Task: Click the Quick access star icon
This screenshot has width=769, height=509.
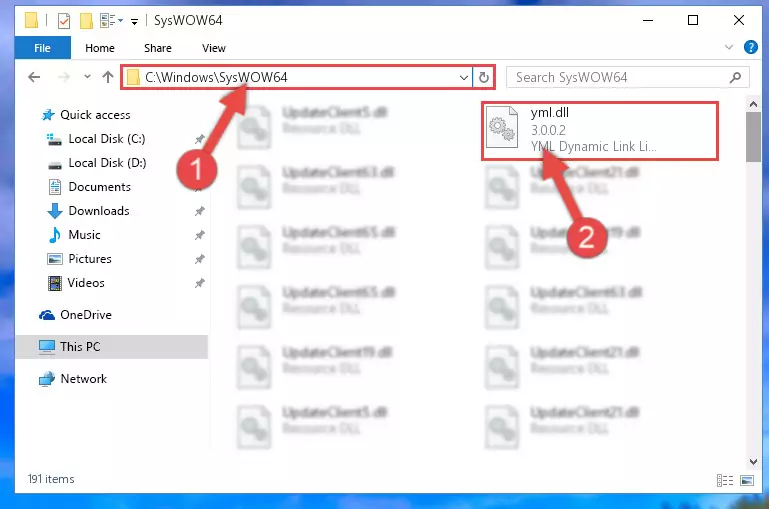Action: pyautogui.click(x=48, y=115)
